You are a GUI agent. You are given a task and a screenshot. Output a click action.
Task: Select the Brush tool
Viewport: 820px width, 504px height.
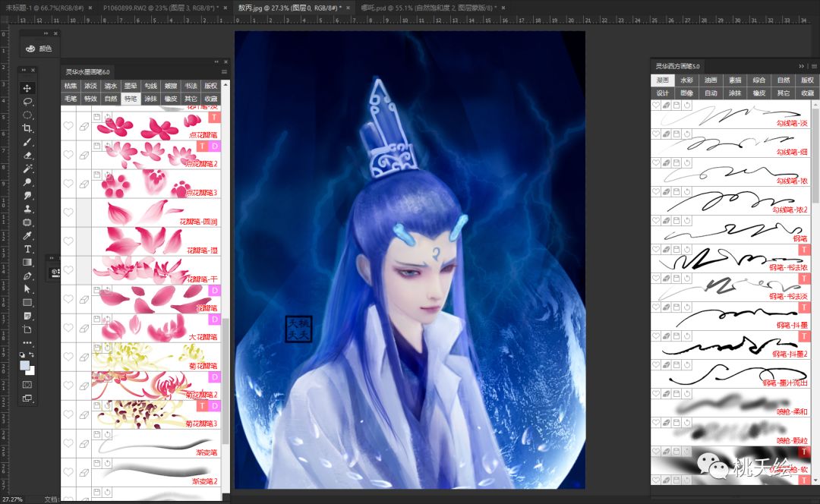28,142
